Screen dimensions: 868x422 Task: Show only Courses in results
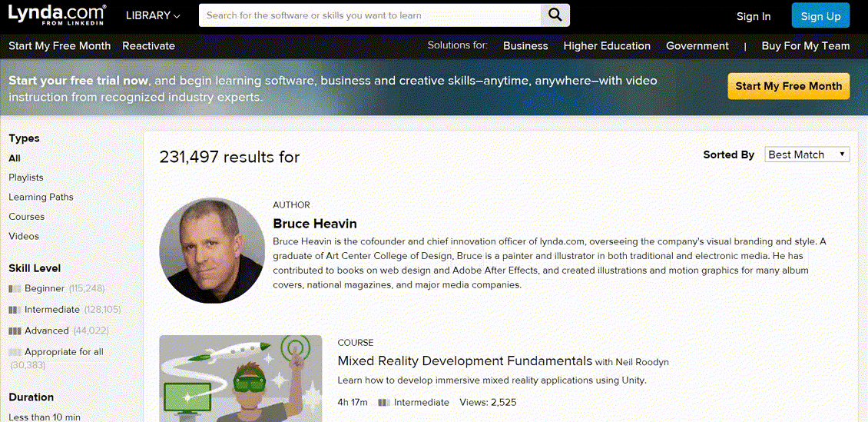[26, 217]
